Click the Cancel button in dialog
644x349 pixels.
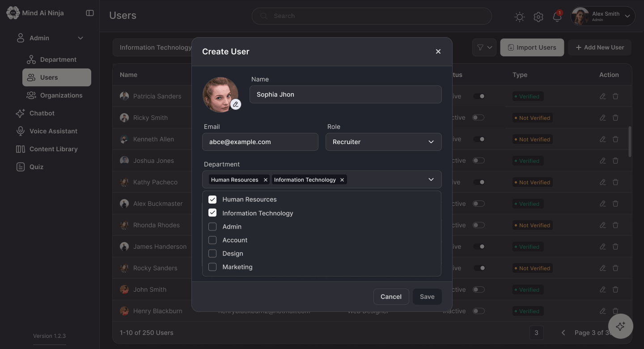click(391, 297)
